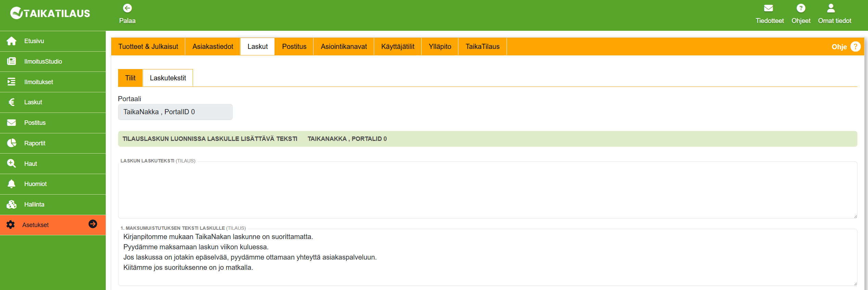Screen dimensions: 868x290
Task: Click the Laskut euro icon
Action: [x=11, y=102]
